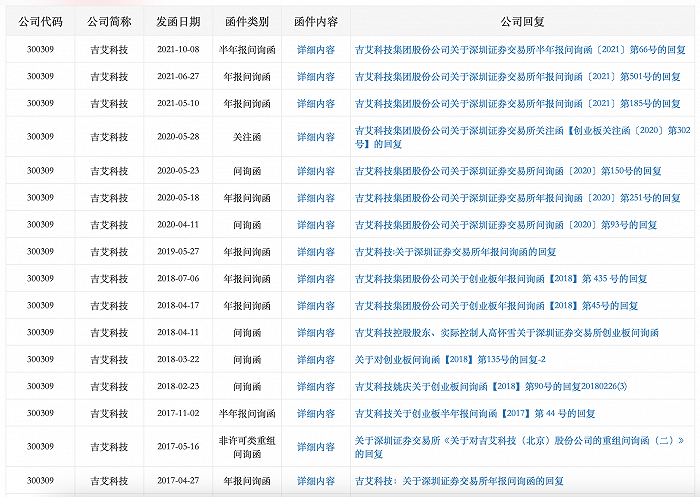Select 吉艾科技 name in 2018-02-23 row
This screenshot has height=497, width=700.
[x=109, y=387]
